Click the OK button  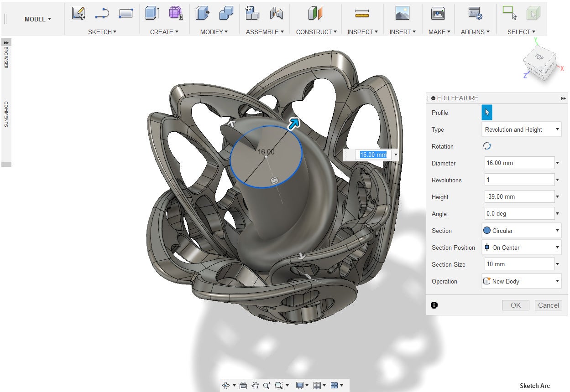[515, 305]
